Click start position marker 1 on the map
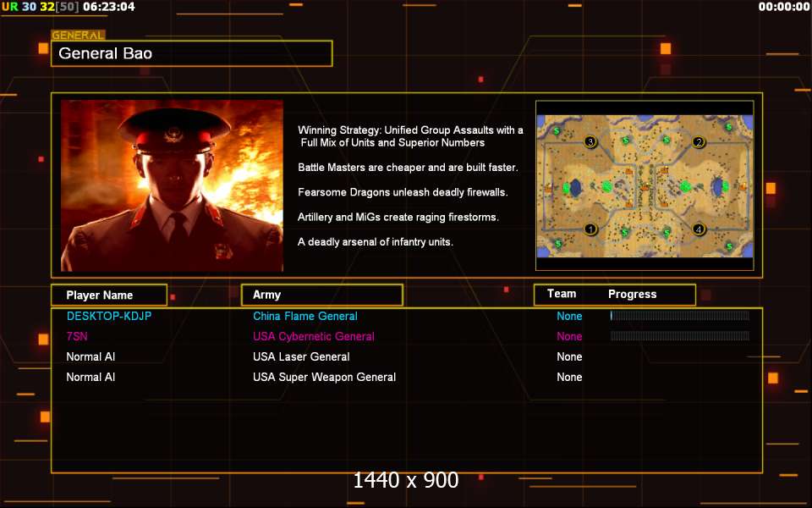The image size is (812, 508). (x=590, y=229)
